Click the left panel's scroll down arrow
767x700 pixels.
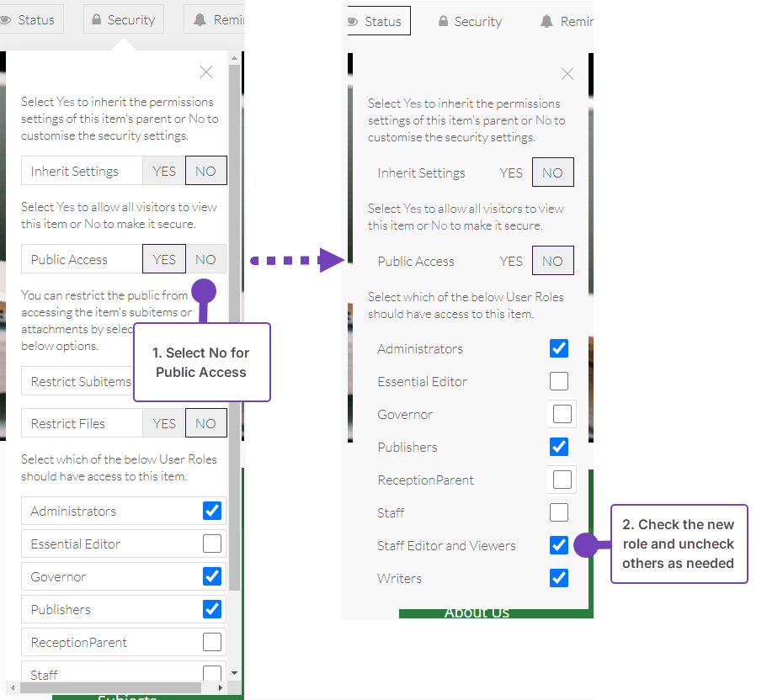click(x=234, y=673)
